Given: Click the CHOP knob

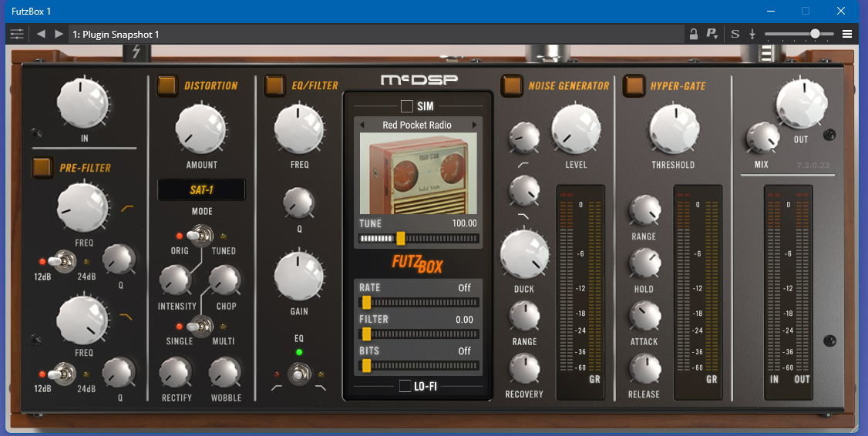Looking at the screenshot, I should (x=225, y=280).
